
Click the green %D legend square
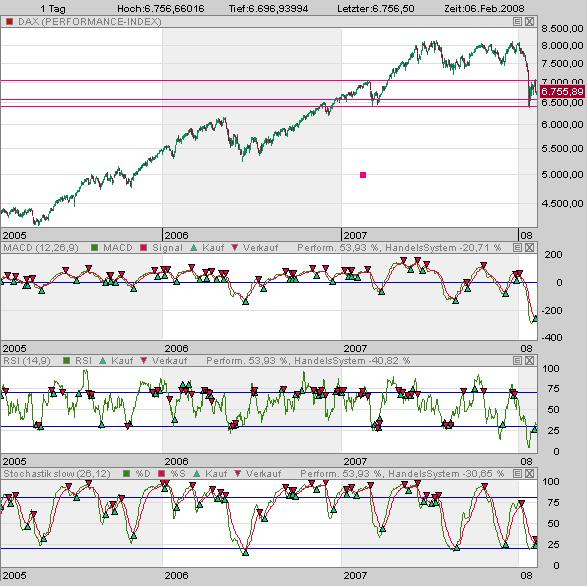[x=127, y=474]
